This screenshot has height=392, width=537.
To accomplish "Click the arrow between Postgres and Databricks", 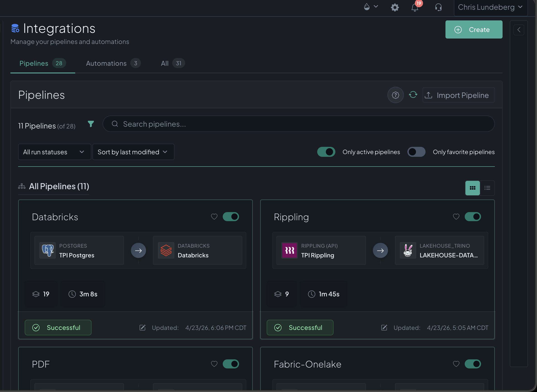I will 138,250.
